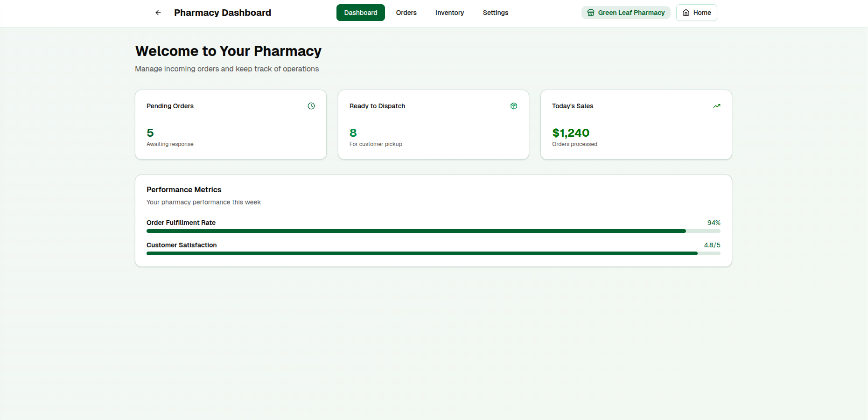Screen dimensions: 868x420
Task: Click the Pharmacy Dashboard title
Action: 222,13
